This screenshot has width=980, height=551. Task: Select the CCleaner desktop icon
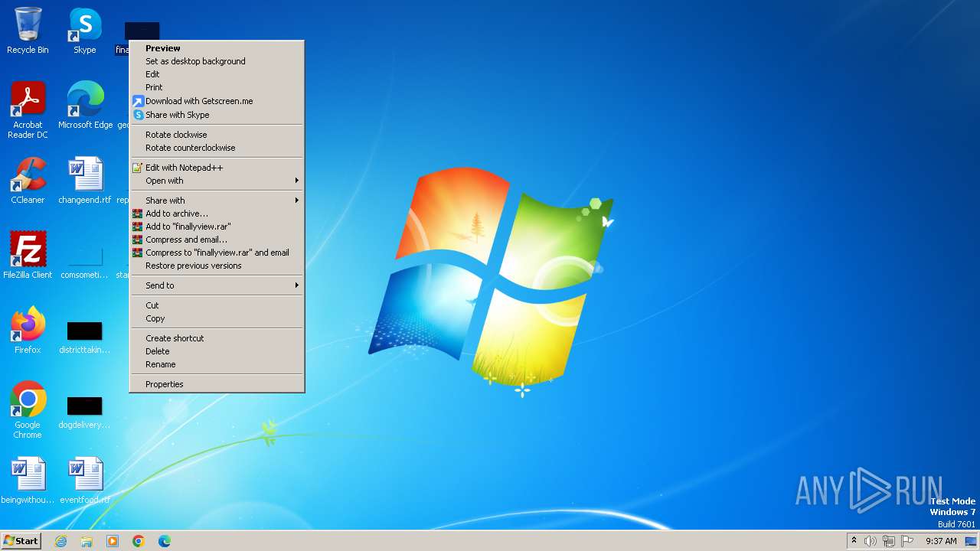[28, 181]
